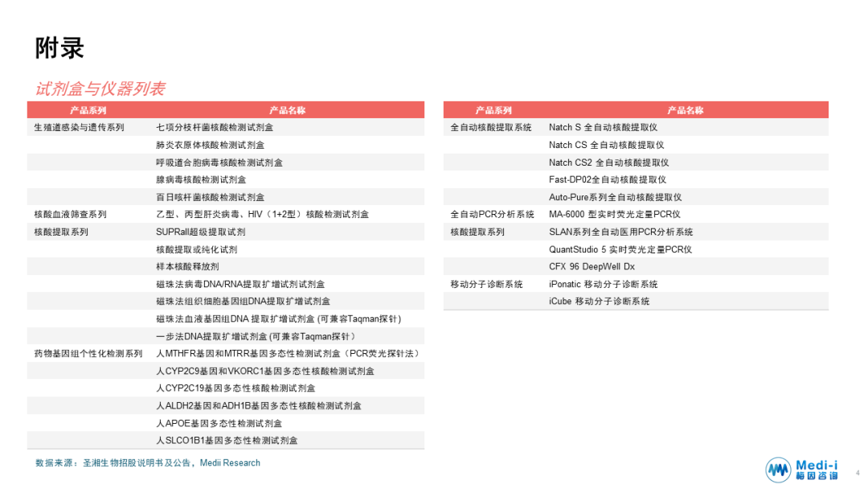Click the Medi-i logo icon

point(778,470)
